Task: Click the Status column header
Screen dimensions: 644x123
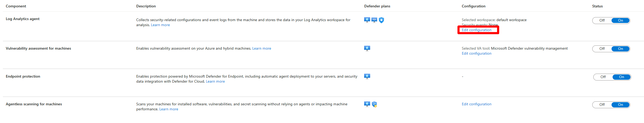Action: 597,6
